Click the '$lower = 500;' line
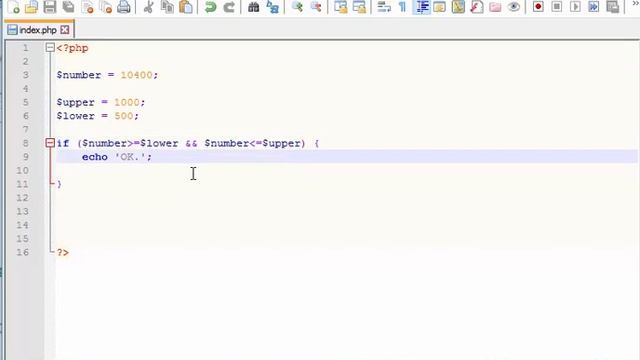The width and height of the screenshot is (640, 360). point(98,116)
